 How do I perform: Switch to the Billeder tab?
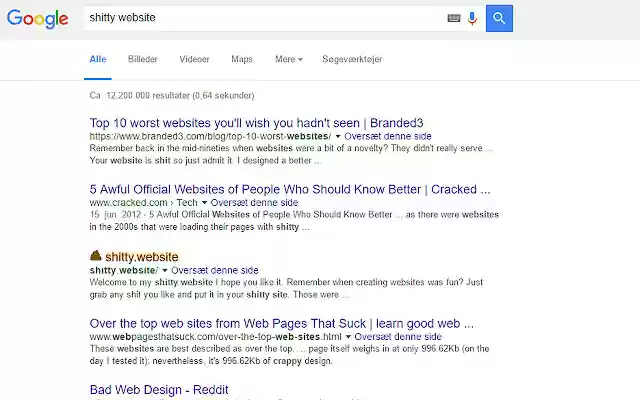[142, 59]
